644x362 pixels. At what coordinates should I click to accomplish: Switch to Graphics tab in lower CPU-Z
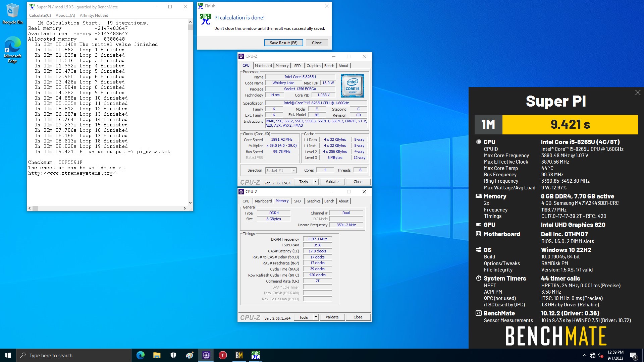pyautogui.click(x=314, y=201)
